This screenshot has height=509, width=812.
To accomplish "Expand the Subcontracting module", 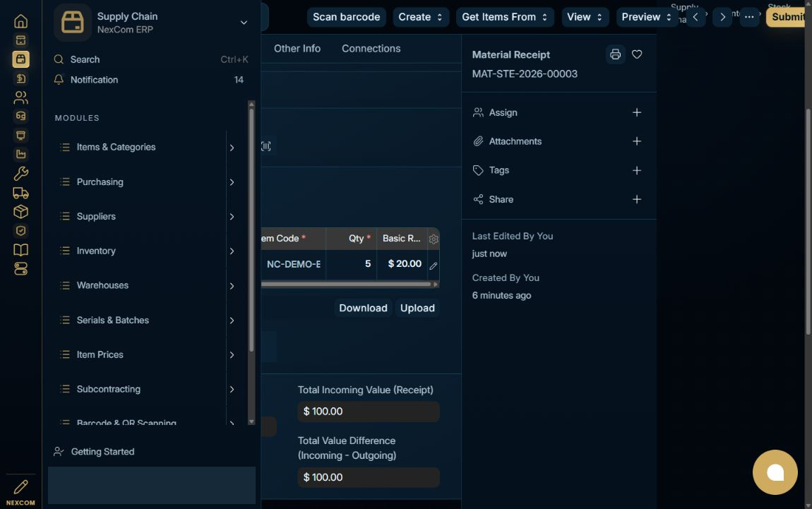I will [x=232, y=390].
